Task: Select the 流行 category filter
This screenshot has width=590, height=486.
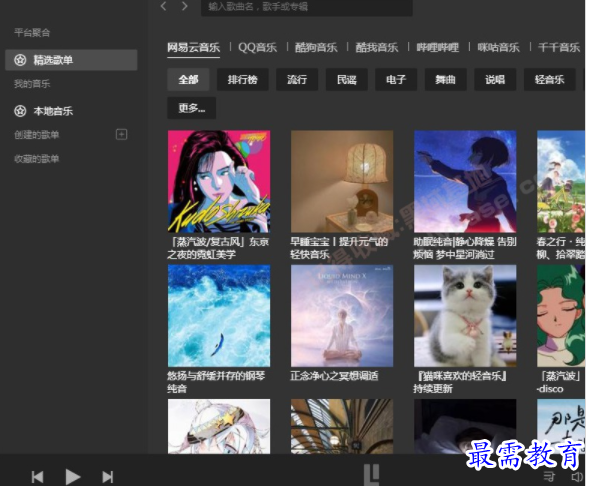Action: pyautogui.click(x=297, y=79)
